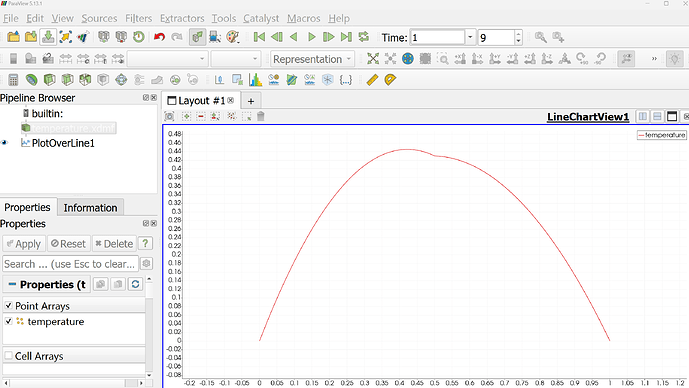
Task: Open the Filters menu
Action: [x=138, y=18]
